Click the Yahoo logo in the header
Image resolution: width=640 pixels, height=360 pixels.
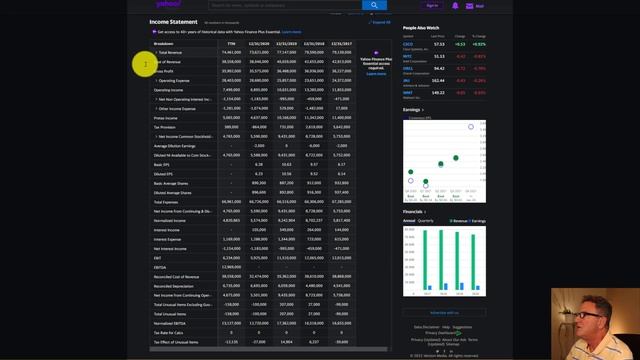coord(168,4)
